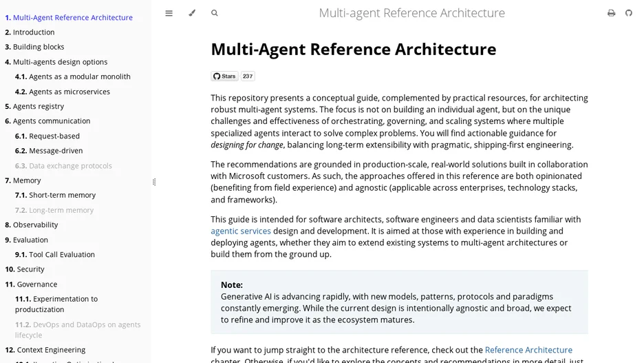Image resolution: width=644 pixels, height=363 pixels.
Task: Click the 237 stars count badge
Action: tap(248, 76)
